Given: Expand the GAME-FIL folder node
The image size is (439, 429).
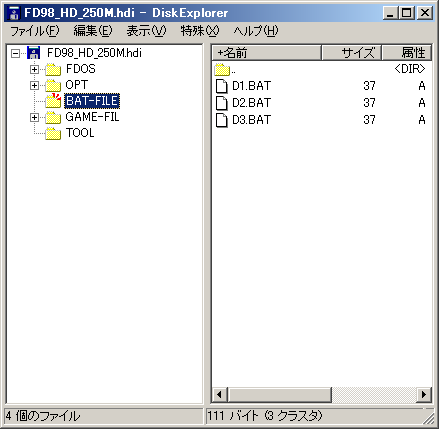Looking at the screenshot, I should pos(34,117).
